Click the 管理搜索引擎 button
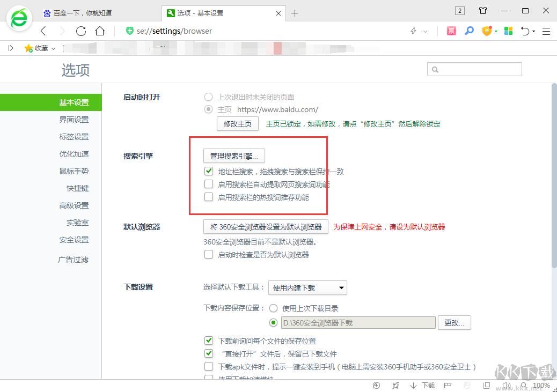 click(233, 156)
